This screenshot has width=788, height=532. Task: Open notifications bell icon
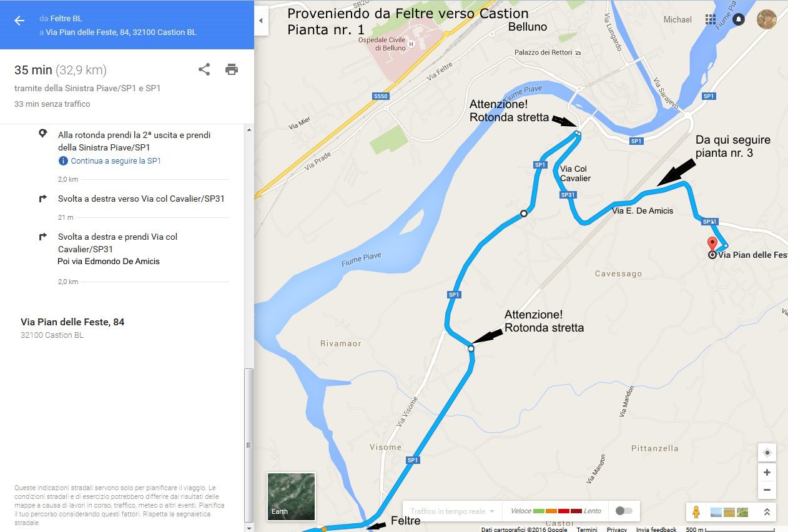(738, 19)
